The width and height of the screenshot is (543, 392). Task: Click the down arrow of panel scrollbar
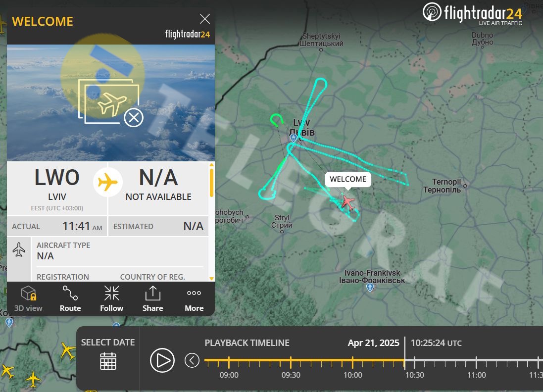point(211,279)
